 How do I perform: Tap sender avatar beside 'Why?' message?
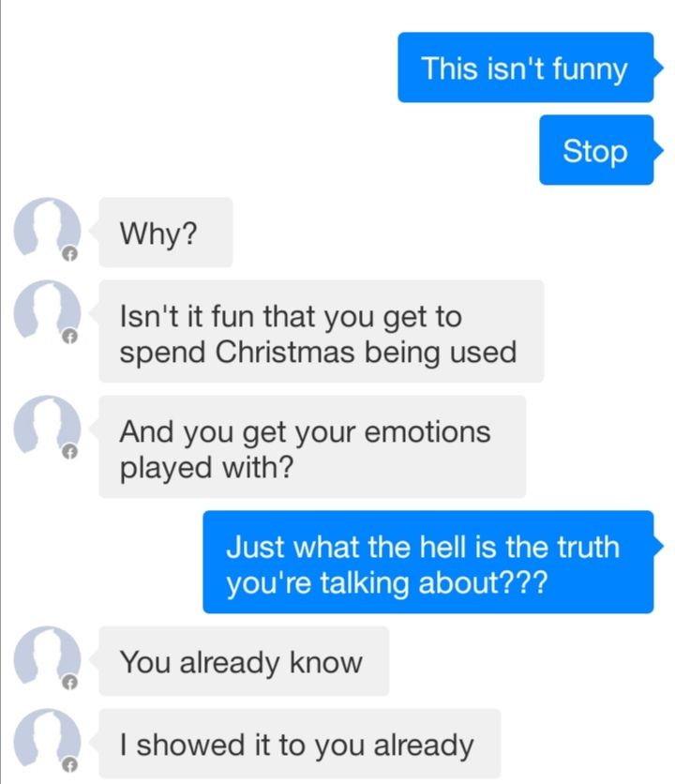pyautogui.click(x=47, y=231)
